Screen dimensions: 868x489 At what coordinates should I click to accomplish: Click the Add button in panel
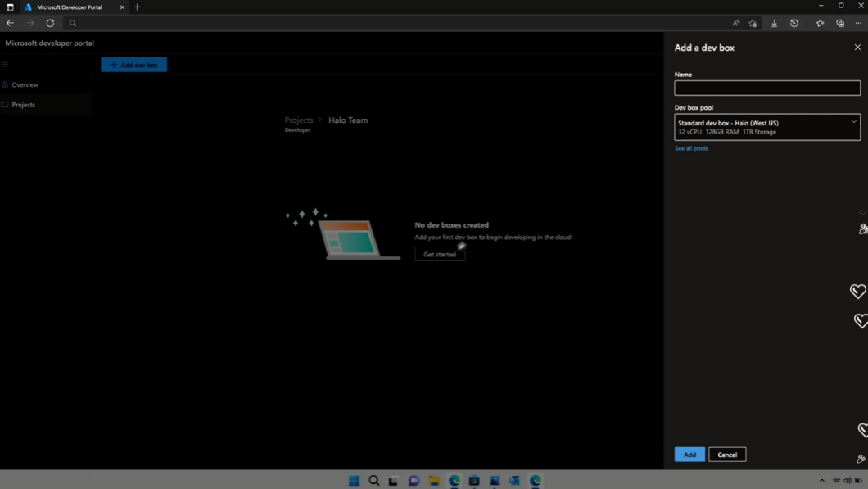tap(689, 455)
